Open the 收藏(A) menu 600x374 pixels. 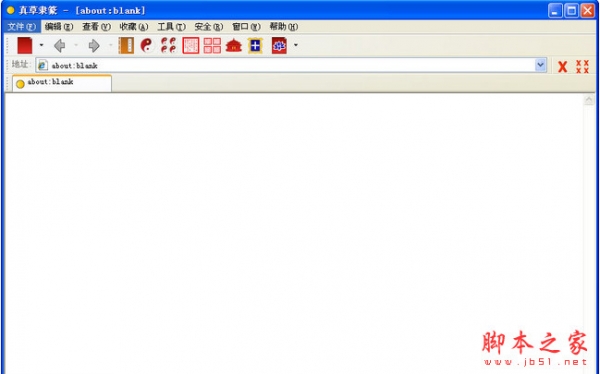coord(134,27)
